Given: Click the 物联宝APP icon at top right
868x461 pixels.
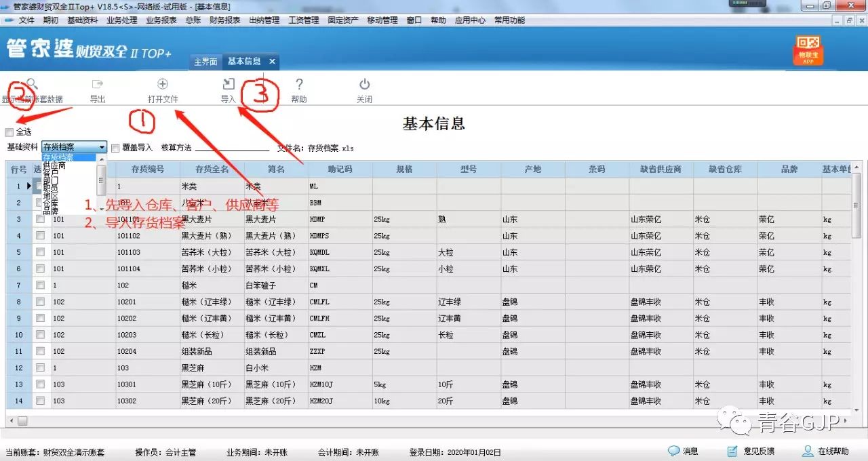Looking at the screenshot, I should pos(808,50).
